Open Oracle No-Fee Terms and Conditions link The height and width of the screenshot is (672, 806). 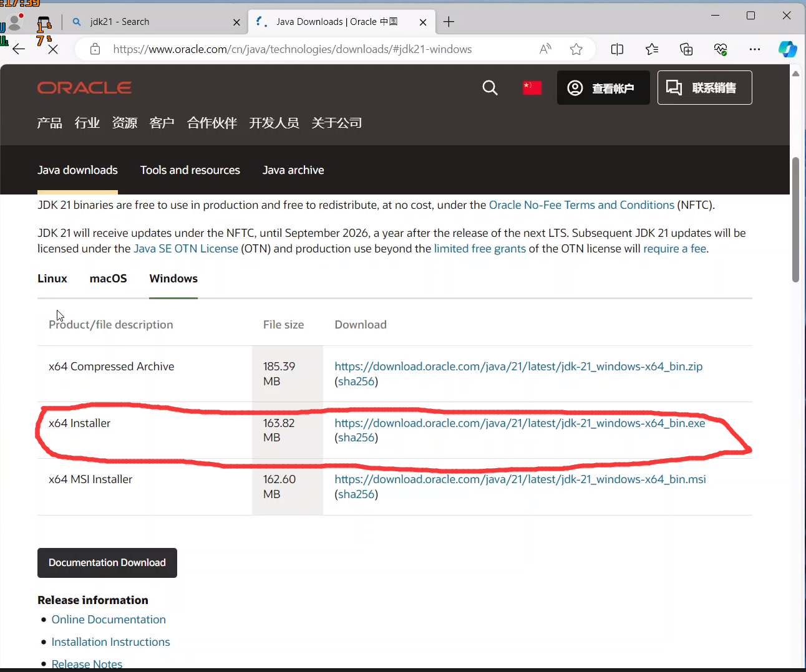pyautogui.click(x=581, y=205)
